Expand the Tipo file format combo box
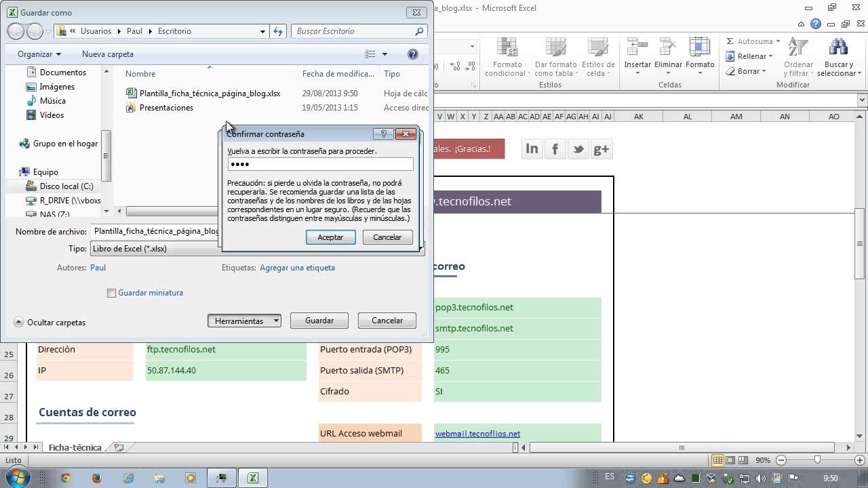Viewport: 868px width, 488px height. (x=257, y=249)
